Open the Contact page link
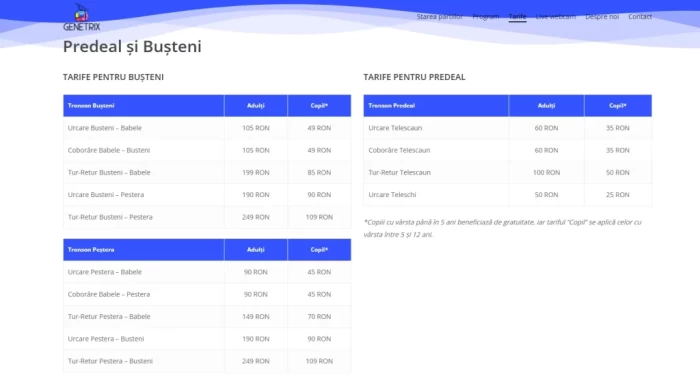The height and width of the screenshot is (377, 700). (x=640, y=17)
